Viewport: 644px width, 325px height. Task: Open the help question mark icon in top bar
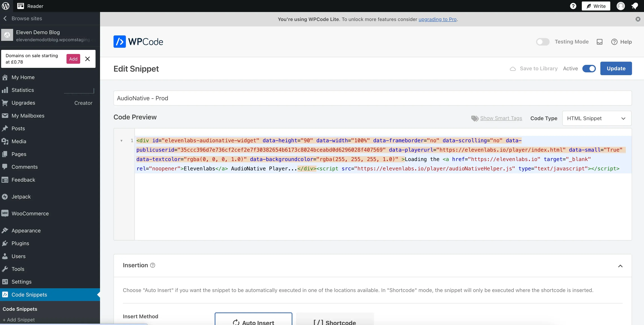click(573, 6)
